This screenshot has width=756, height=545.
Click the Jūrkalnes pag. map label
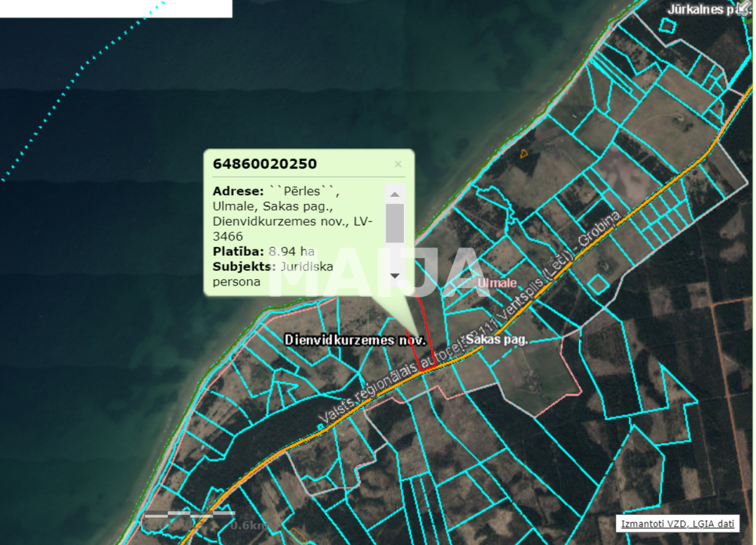703,9
